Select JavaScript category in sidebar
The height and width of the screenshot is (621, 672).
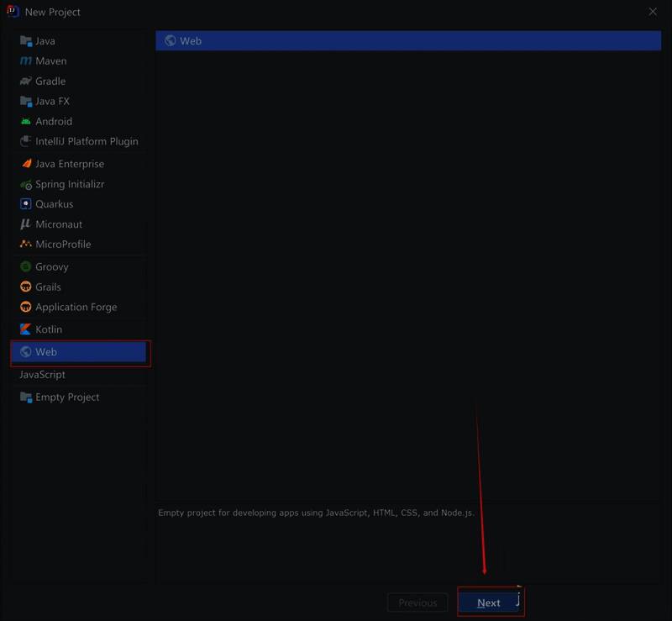coord(43,375)
